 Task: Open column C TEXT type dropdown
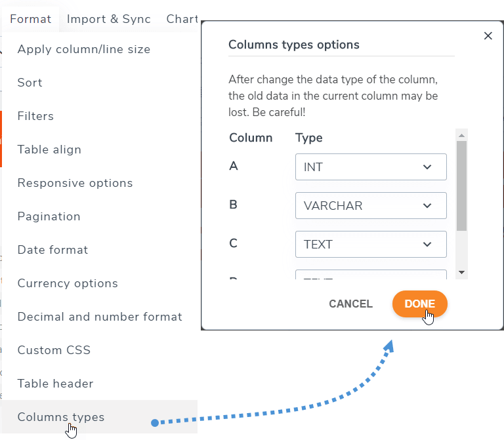(x=371, y=245)
